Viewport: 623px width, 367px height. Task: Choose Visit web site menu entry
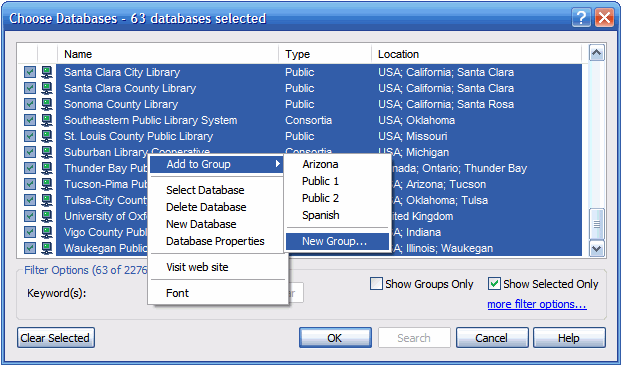coord(197,267)
